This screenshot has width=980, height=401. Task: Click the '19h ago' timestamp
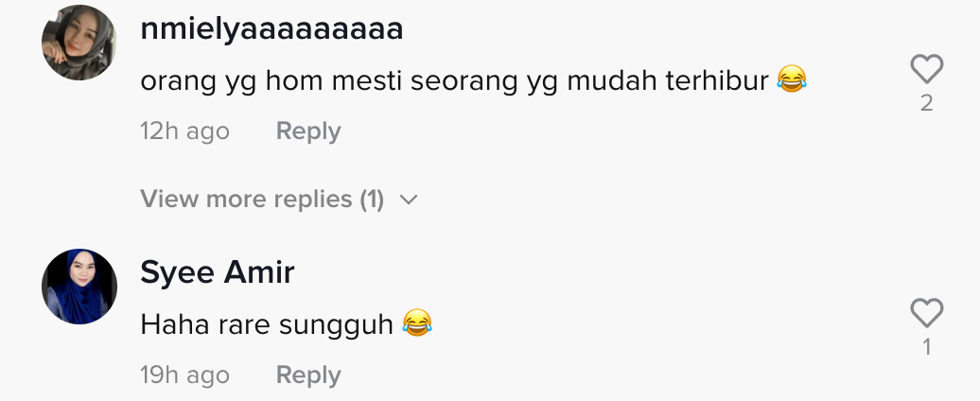click(184, 375)
